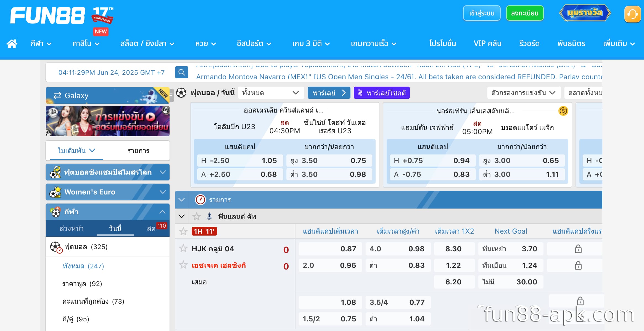
Task: Click the football with clock icon beside ฟุตบอล (325)
Action: point(56,247)
